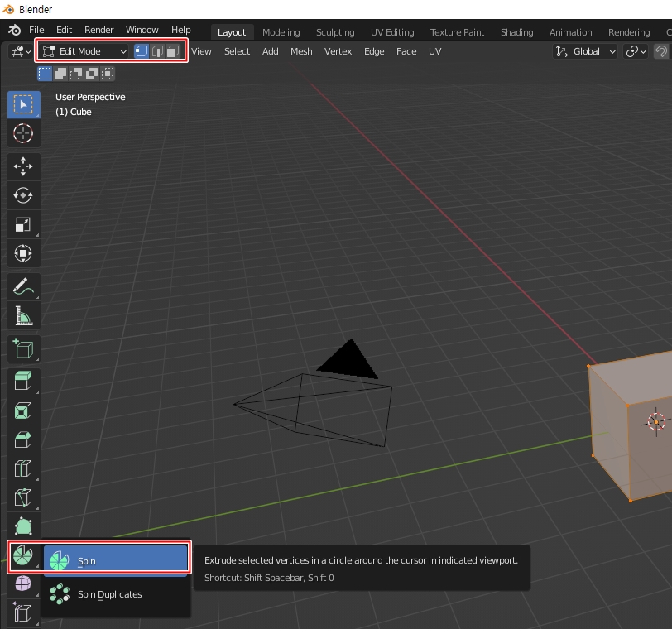Select the Shear tool at toolbar bottom
Screen dimensions: 672x629
tap(23, 612)
